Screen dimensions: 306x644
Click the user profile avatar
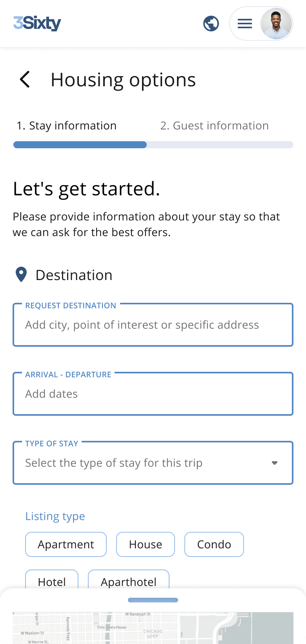coord(276,24)
